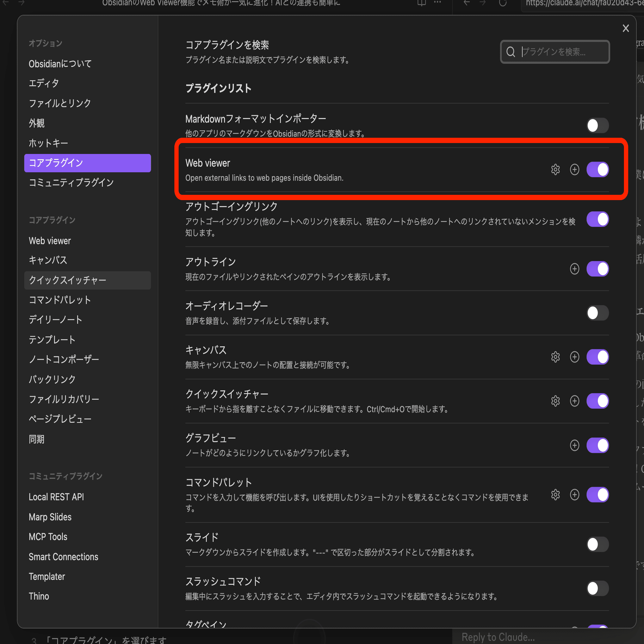Screen dimensions: 644x644
Task: Open the クイックスイッチャー gear settings icon
Action: (x=555, y=401)
